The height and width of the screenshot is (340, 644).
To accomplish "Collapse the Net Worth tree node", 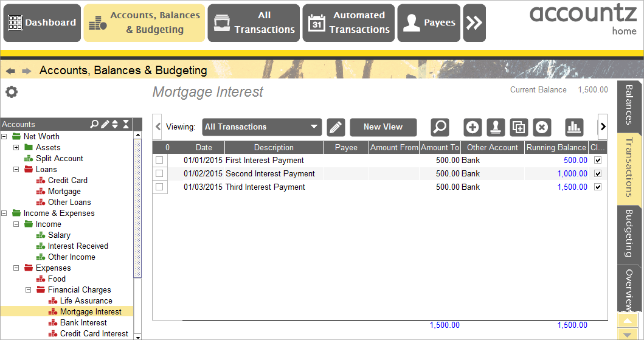I will coord(4,136).
